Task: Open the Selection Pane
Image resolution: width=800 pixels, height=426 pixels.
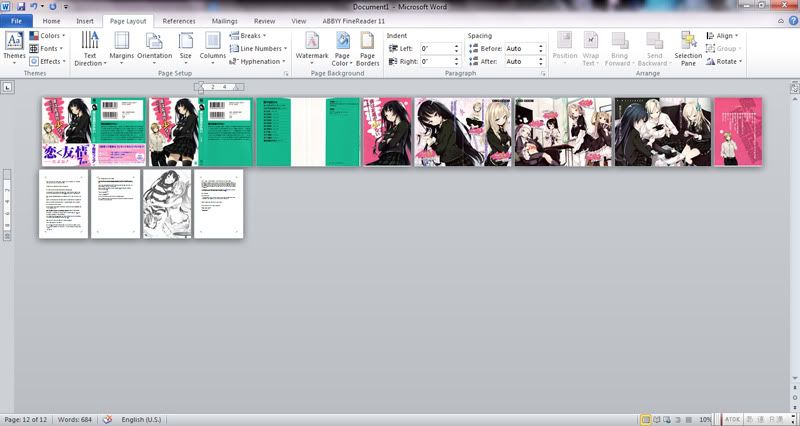Action: 688,48
